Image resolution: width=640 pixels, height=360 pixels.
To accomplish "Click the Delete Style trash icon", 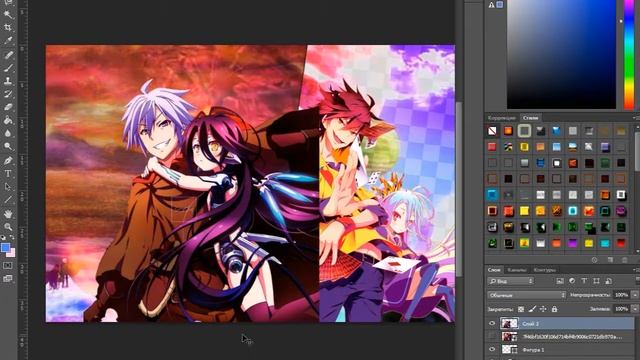I will click(624, 260).
